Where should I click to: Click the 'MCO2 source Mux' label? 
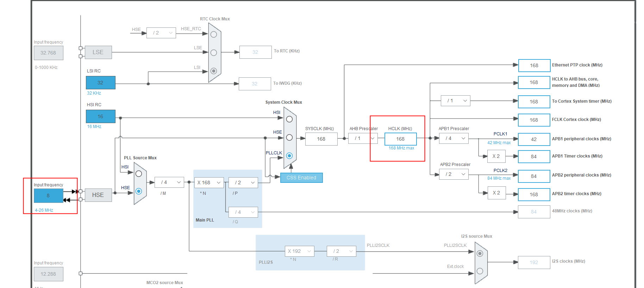165,283
